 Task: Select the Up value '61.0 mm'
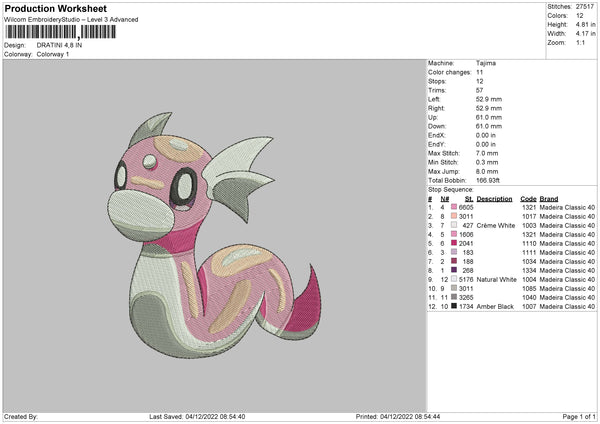[x=489, y=117]
